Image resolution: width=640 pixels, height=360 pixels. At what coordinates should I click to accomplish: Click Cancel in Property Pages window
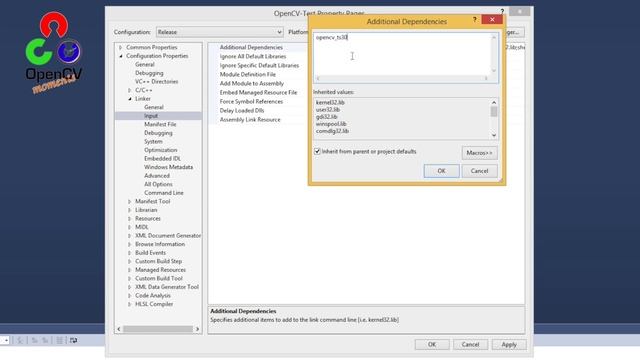[x=470, y=345]
